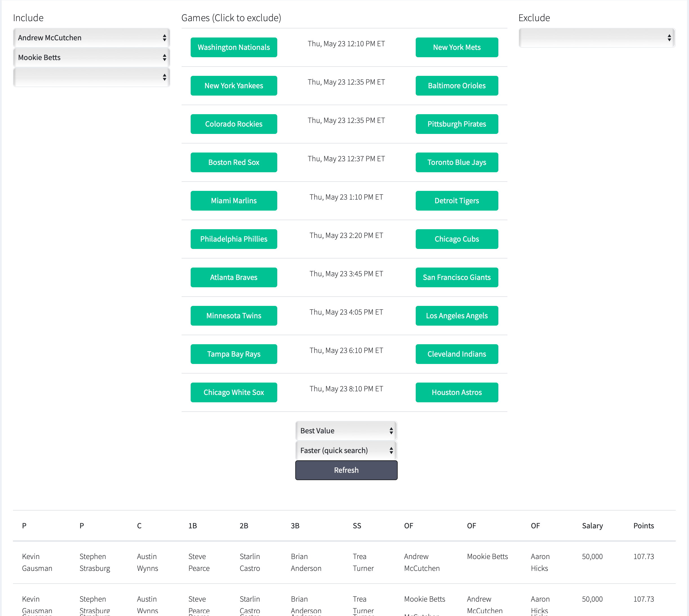Exclude the Washington Nationals team
This screenshot has width=689, height=616.
click(234, 47)
